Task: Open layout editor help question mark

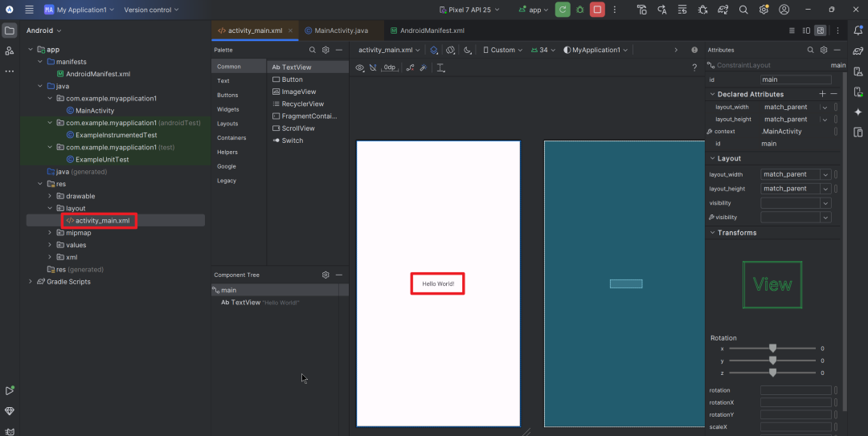Action: click(694, 67)
